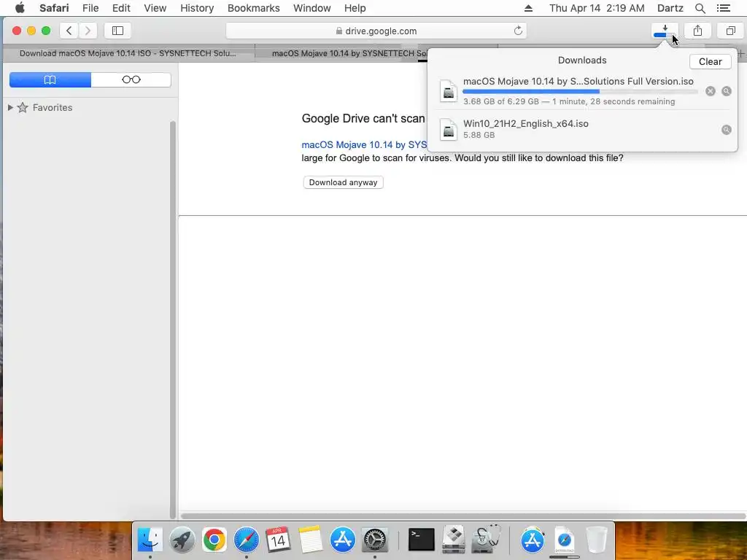Click the sidebar vertical scrollbar
747x560 pixels.
click(172, 319)
